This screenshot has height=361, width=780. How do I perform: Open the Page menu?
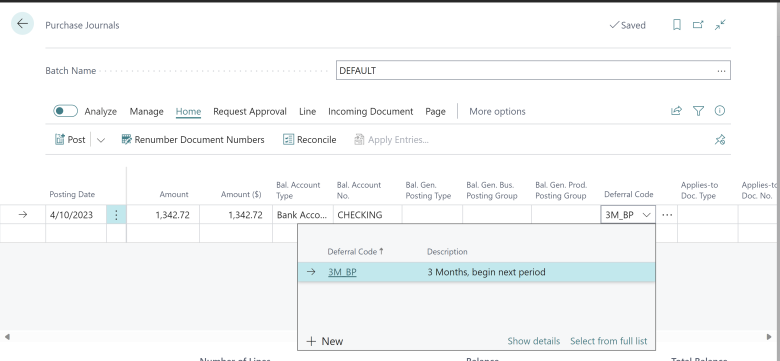(435, 111)
